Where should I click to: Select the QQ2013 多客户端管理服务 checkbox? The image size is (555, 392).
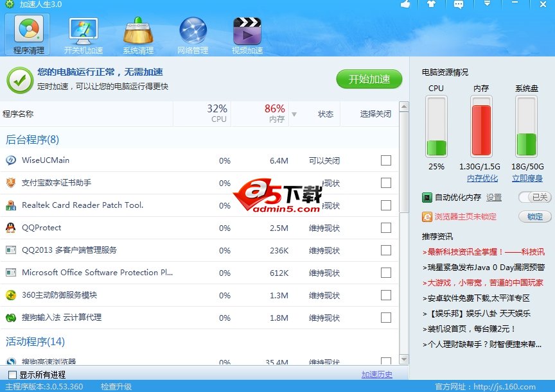coord(386,250)
